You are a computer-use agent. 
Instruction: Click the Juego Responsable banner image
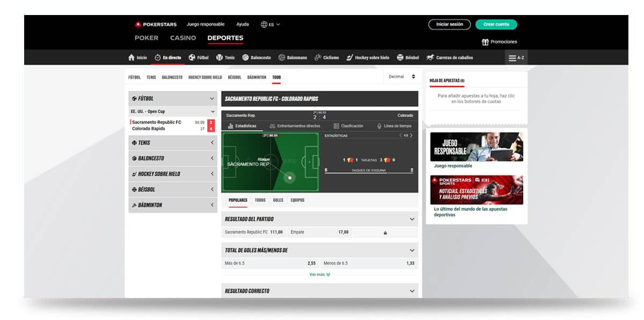point(477,147)
